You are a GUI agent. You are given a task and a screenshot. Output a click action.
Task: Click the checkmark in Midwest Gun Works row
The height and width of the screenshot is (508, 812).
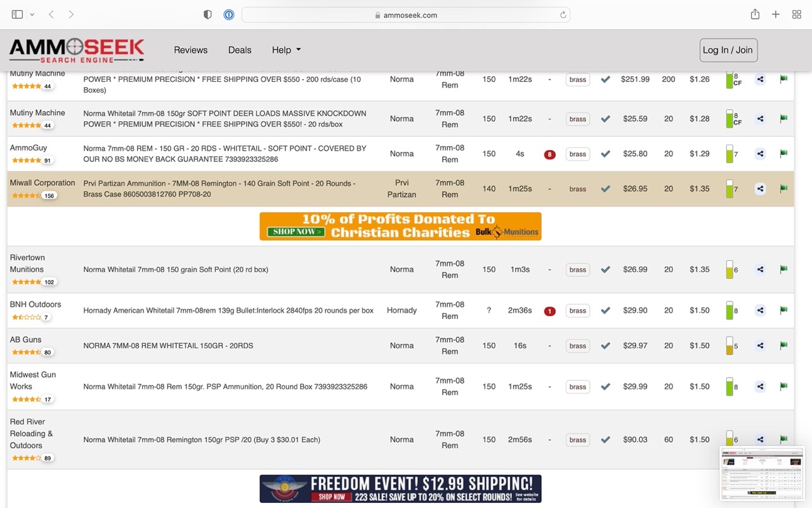[606, 386]
